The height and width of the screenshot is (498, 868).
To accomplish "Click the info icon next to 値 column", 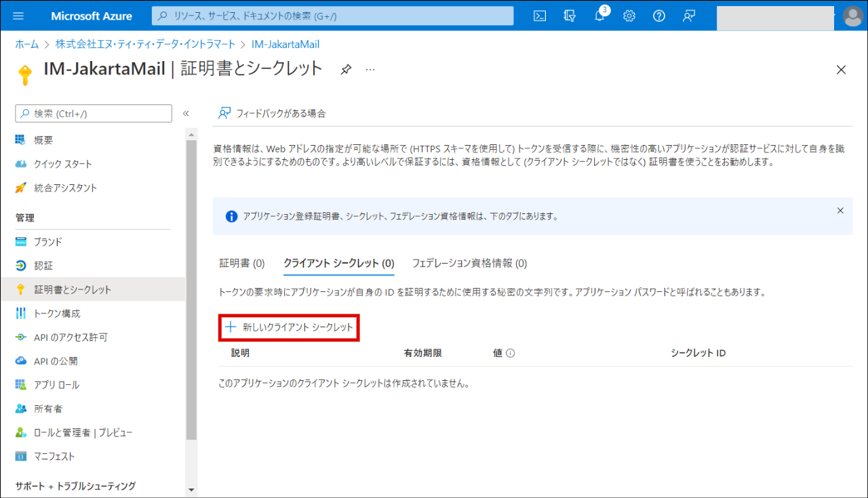I will click(x=511, y=353).
